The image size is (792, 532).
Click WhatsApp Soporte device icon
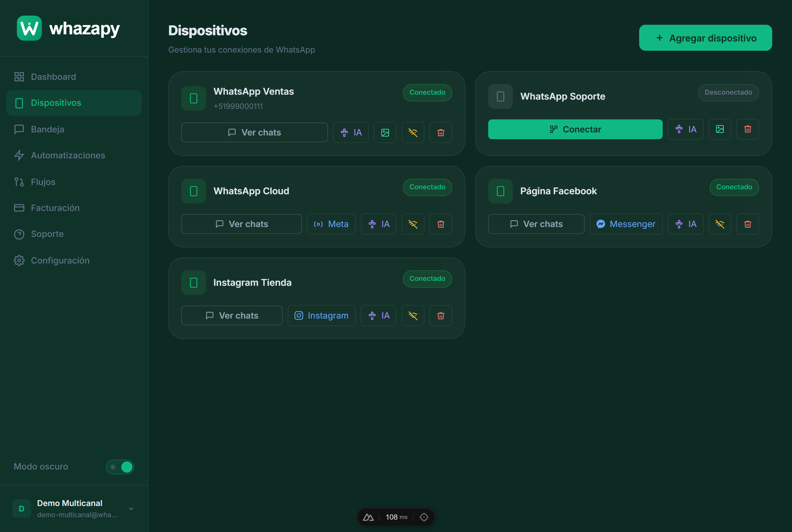500,97
